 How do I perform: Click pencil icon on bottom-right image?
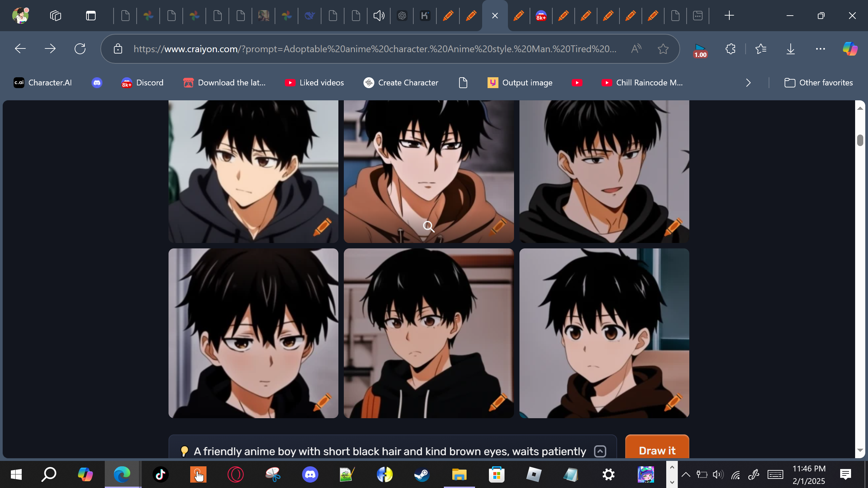tap(673, 402)
